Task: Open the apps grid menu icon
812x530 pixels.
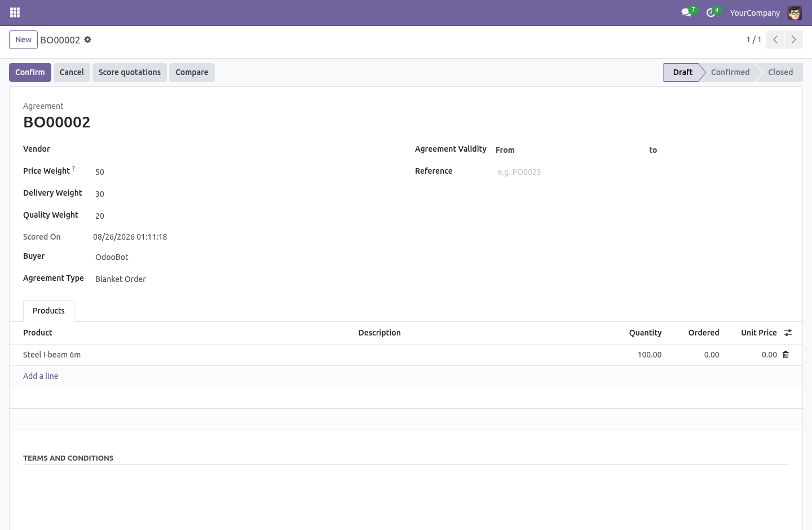Action: [15, 12]
